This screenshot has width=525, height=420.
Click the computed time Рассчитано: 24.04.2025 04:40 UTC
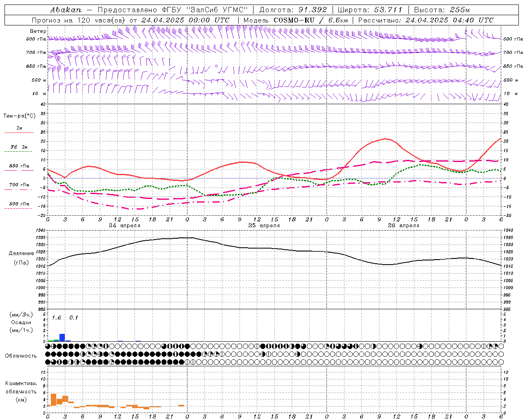coord(426,20)
